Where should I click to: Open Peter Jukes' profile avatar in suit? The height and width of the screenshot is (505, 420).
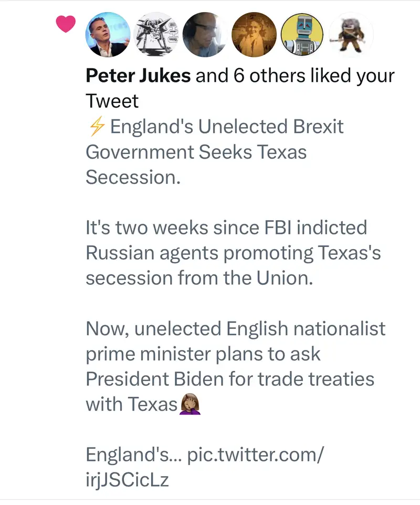pyautogui.click(x=108, y=35)
